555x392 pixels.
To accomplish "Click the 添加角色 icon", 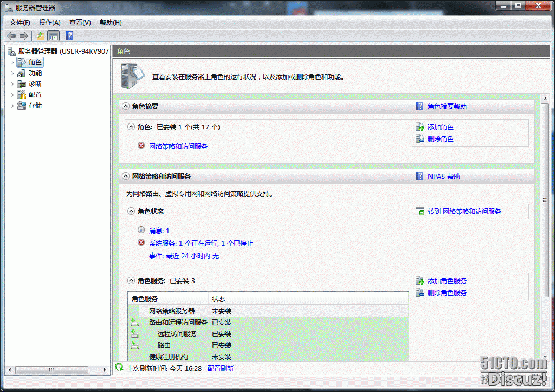I will 420,127.
